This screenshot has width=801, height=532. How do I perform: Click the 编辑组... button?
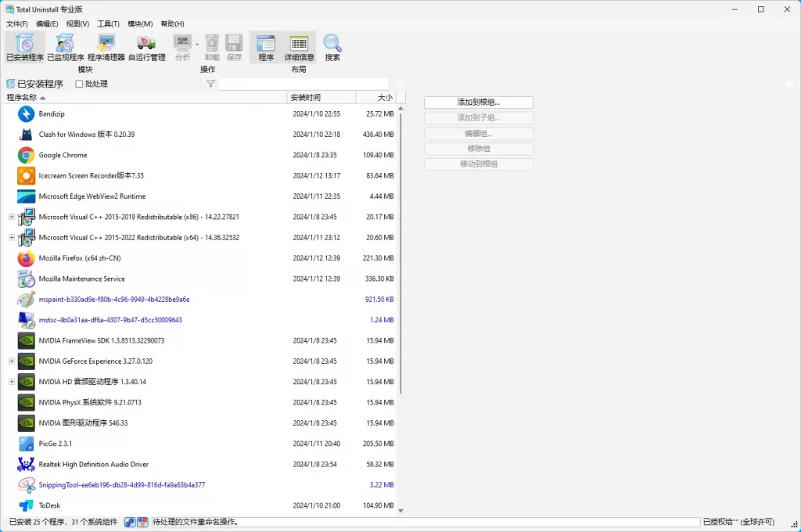tap(479, 133)
